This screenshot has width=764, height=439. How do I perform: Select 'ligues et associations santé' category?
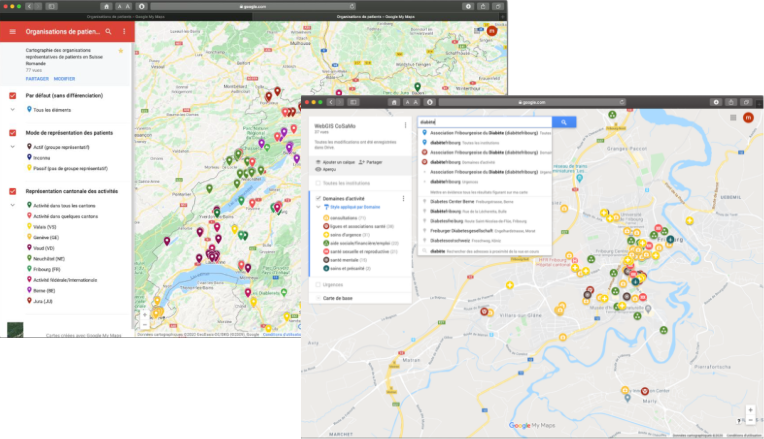(x=359, y=227)
